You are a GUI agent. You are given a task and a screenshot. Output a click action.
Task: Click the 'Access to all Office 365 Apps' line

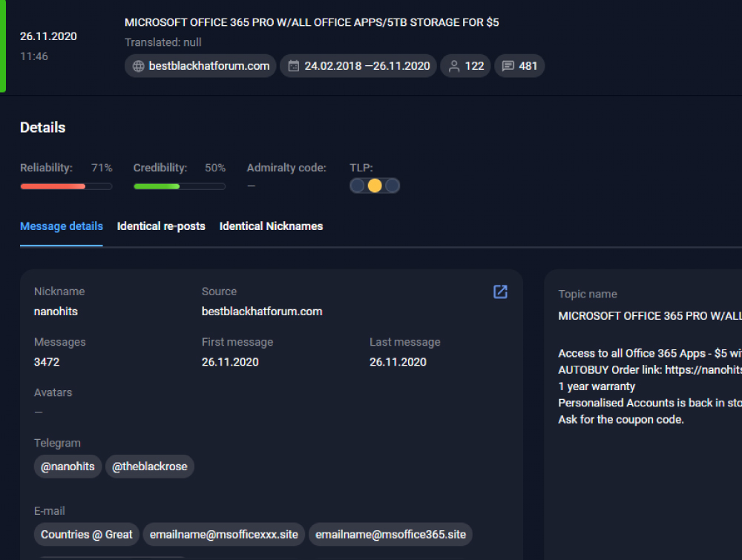point(650,353)
